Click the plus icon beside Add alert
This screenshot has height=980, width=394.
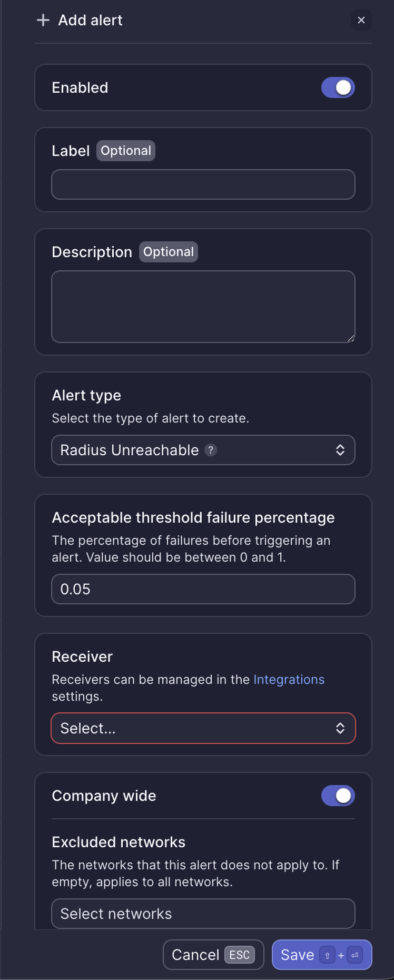click(x=43, y=20)
